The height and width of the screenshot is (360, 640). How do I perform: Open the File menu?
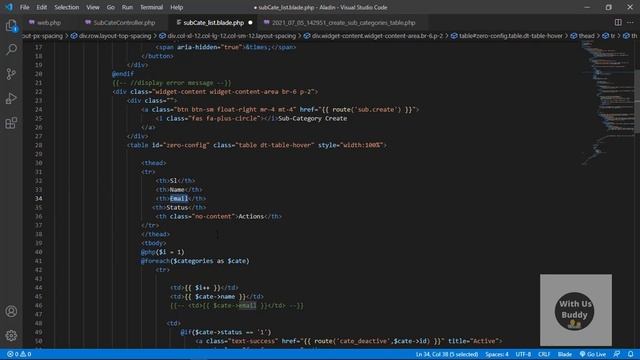(24, 7)
